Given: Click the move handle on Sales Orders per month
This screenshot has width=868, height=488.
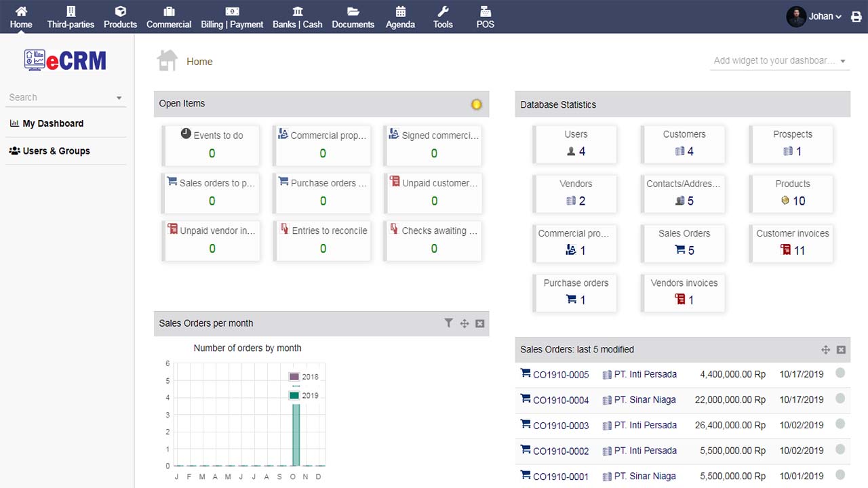Looking at the screenshot, I should tap(465, 324).
